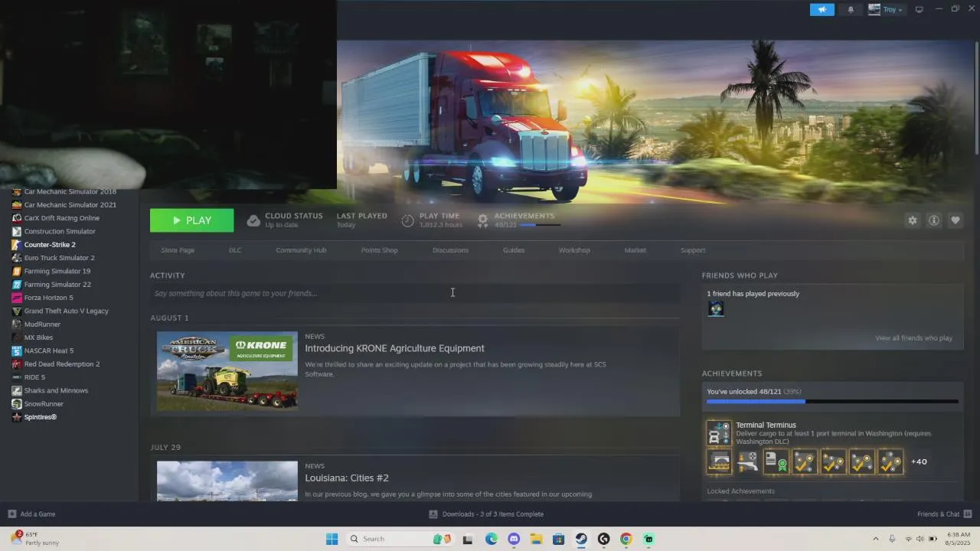Open Discord from the taskbar

tap(514, 539)
